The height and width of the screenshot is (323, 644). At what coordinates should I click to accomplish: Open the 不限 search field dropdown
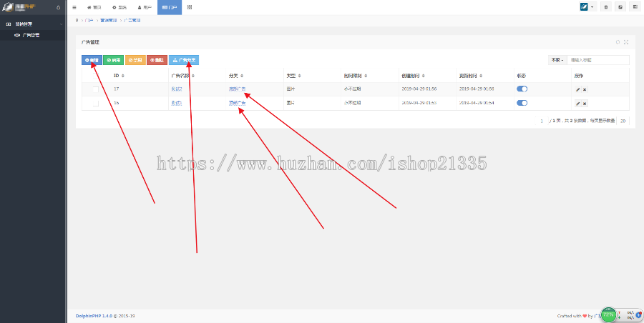[x=557, y=60]
